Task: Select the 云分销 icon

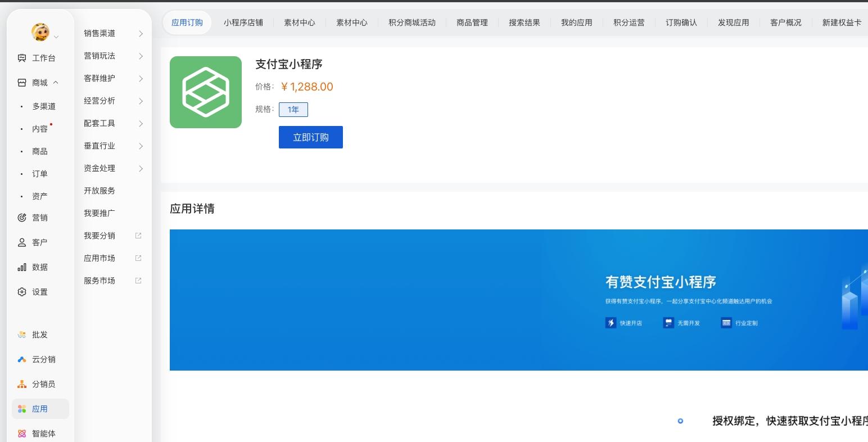Action: pos(22,359)
